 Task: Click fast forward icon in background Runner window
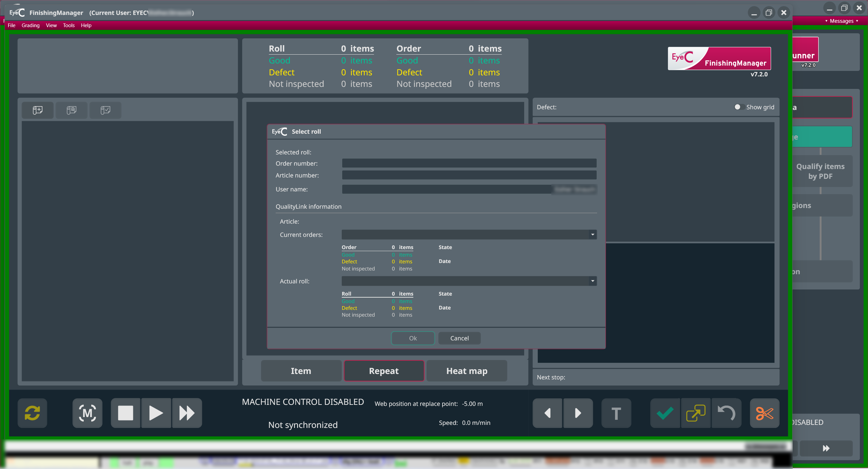826,448
